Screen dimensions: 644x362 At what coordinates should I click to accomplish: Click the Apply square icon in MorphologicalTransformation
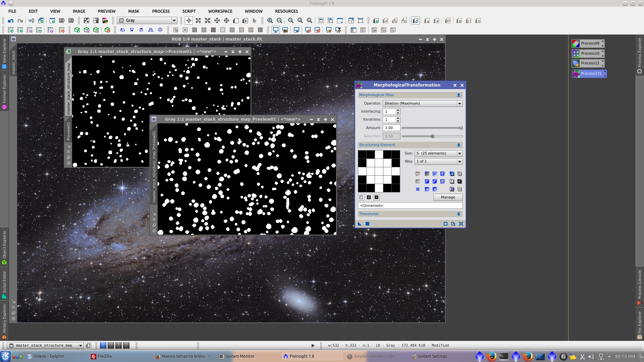[x=368, y=224]
